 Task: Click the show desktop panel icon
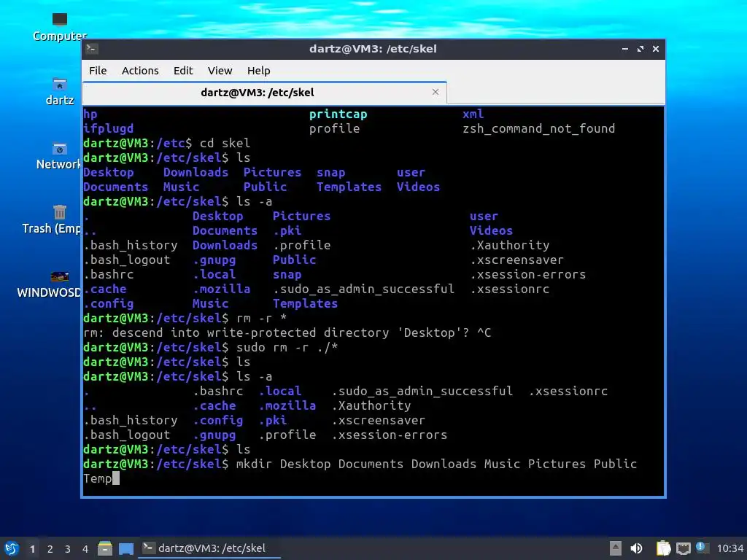(125, 548)
